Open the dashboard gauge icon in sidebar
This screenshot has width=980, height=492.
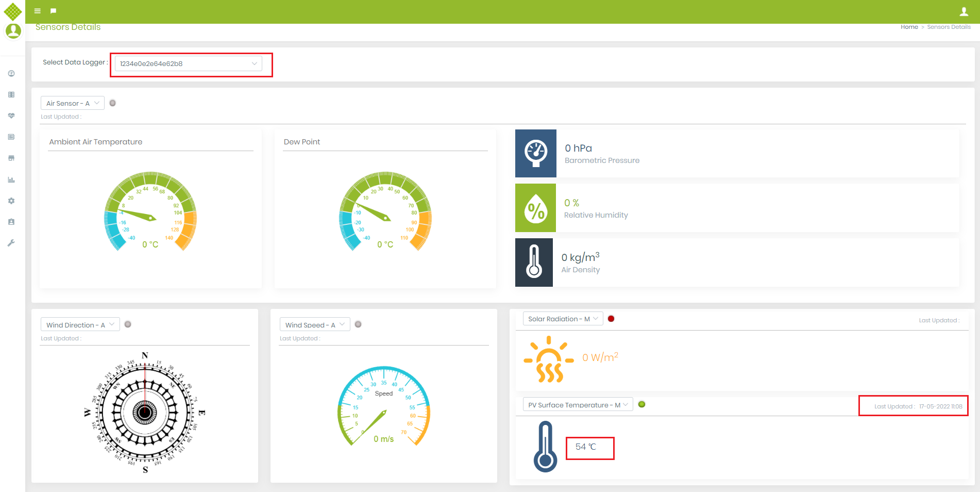11,73
